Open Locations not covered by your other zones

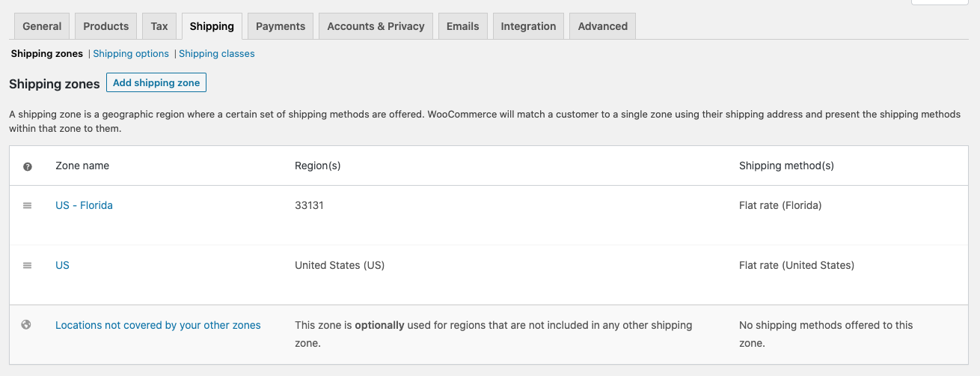tap(158, 325)
